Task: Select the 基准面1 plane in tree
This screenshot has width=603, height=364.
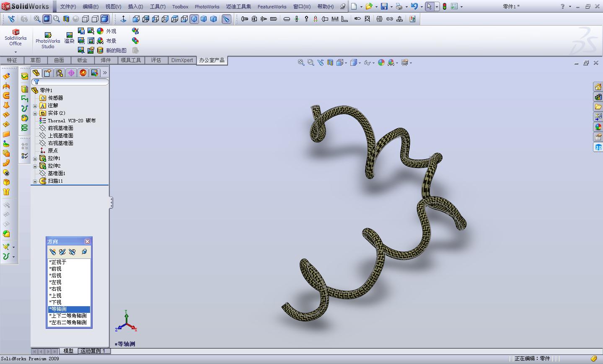Action: (x=52, y=173)
